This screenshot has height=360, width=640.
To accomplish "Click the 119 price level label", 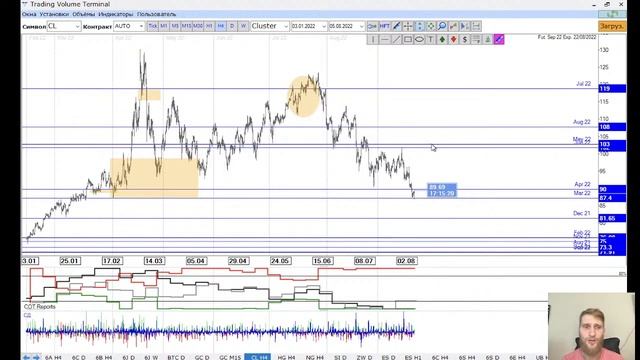I will pyautogui.click(x=612, y=89).
